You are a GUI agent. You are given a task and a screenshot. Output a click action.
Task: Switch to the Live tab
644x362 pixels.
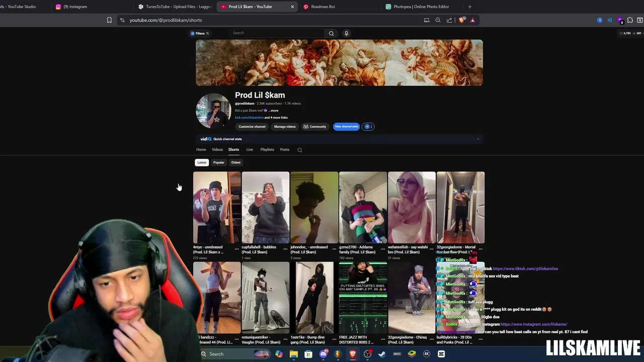[x=250, y=149]
